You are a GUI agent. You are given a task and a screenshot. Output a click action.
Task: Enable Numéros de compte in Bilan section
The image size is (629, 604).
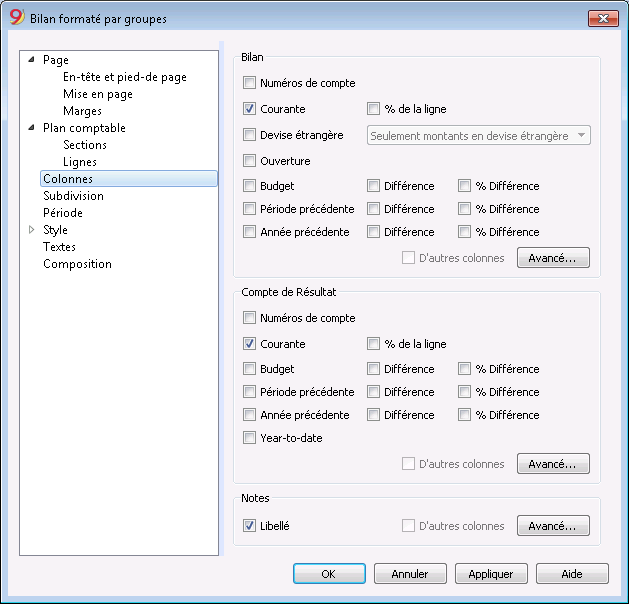249,83
